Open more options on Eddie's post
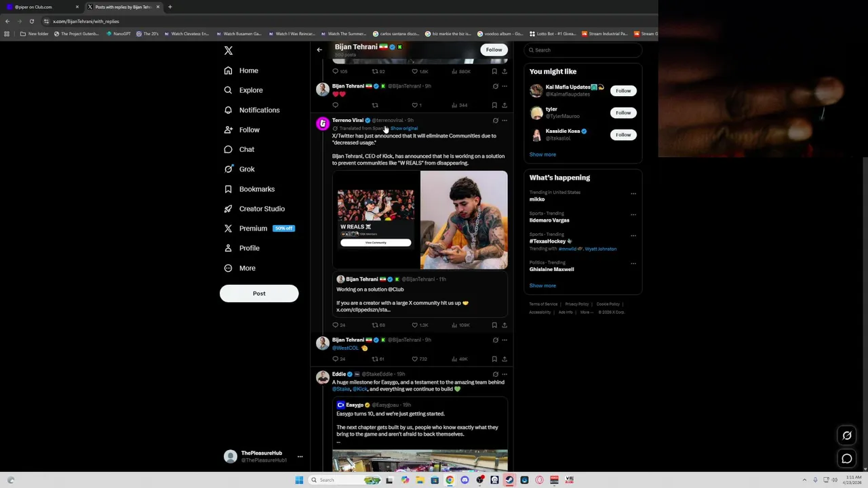This screenshot has height=488, width=868. tap(504, 374)
